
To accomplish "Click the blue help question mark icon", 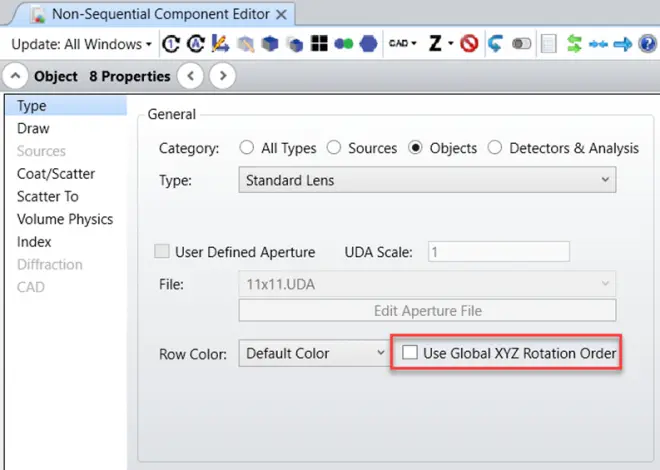I will point(645,44).
